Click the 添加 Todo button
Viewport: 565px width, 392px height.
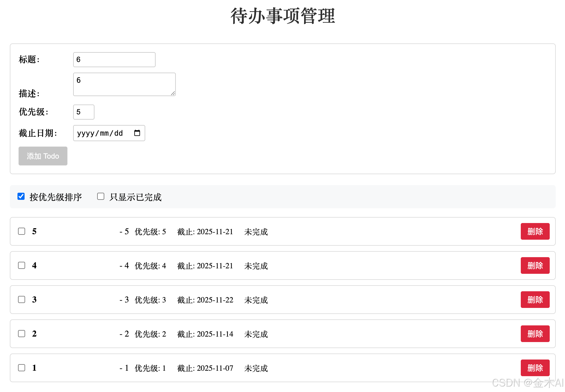(x=43, y=156)
